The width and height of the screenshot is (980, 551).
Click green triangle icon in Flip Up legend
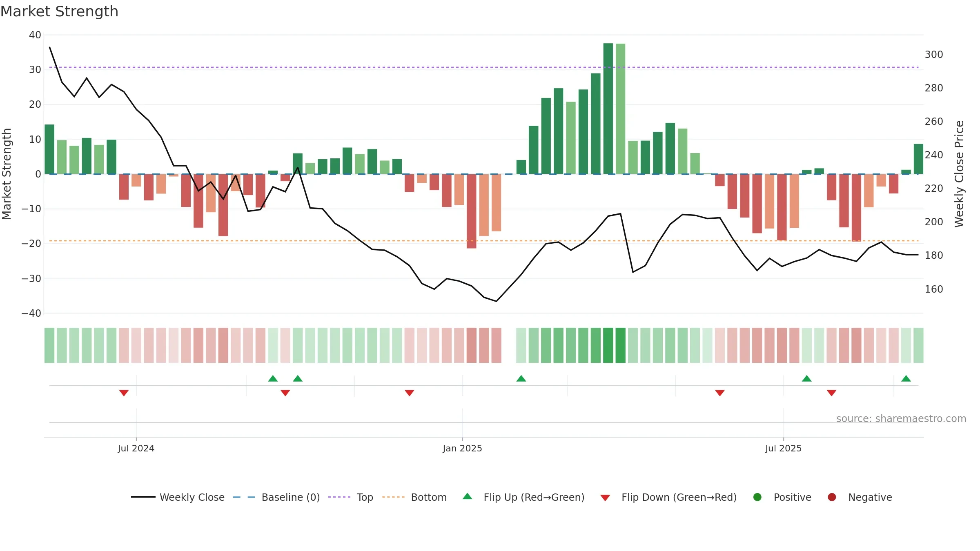(468, 496)
